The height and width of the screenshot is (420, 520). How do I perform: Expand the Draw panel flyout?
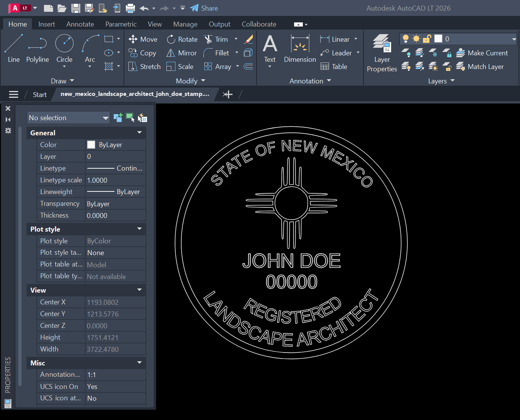click(63, 81)
